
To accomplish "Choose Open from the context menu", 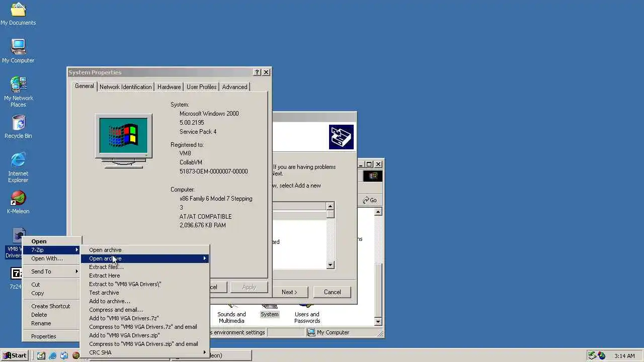I will point(52,241).
